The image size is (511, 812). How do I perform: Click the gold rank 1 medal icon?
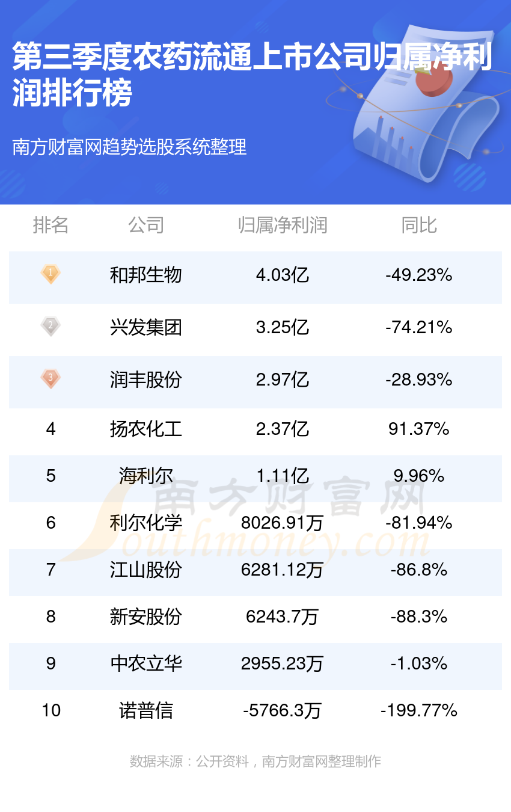[50, 275]
